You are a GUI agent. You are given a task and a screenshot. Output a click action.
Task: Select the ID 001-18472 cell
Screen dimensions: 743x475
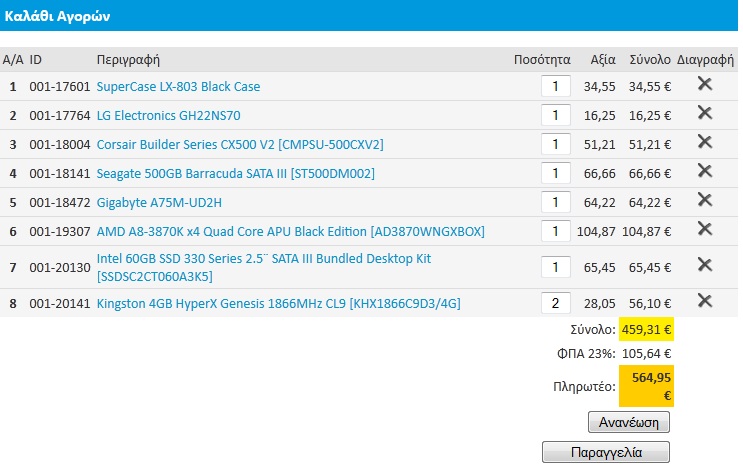coord(60,203)
